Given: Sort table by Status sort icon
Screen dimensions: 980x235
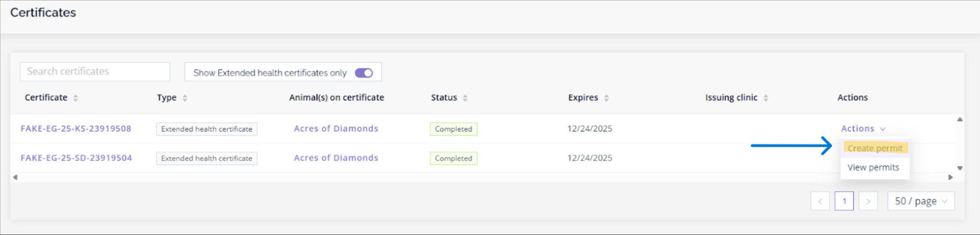Looking at the screenshot, I should (465, 98).
